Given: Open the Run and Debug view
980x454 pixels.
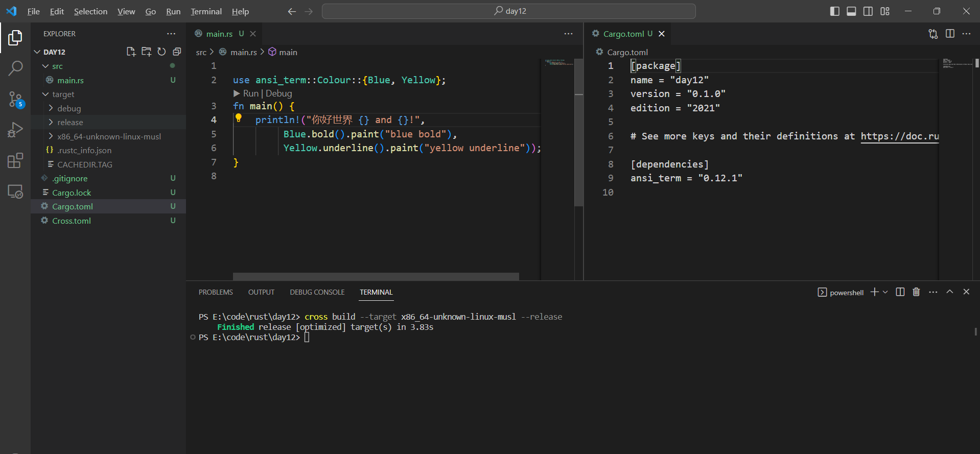Looking at the screenshot, I should 15,130.
